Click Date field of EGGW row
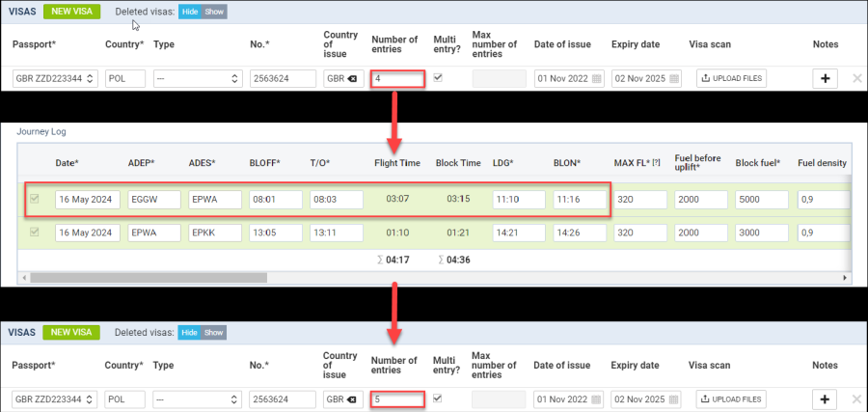 [x=88, y=200]
